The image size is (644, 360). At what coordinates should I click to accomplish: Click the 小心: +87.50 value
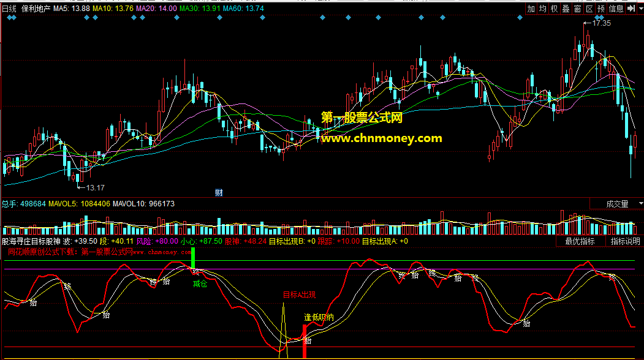pyautogui.click(x=202, y=241)
